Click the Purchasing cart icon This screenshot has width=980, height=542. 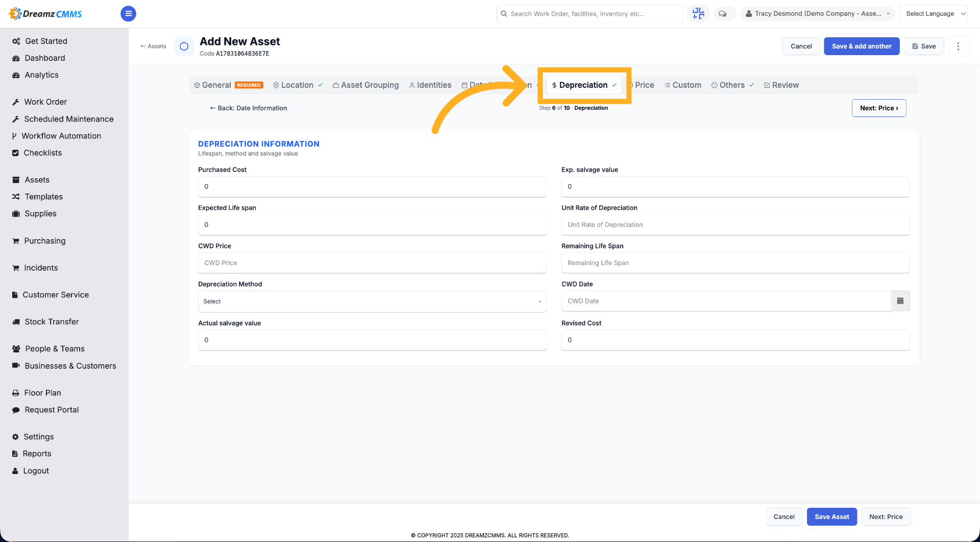(x=16, y=241)
